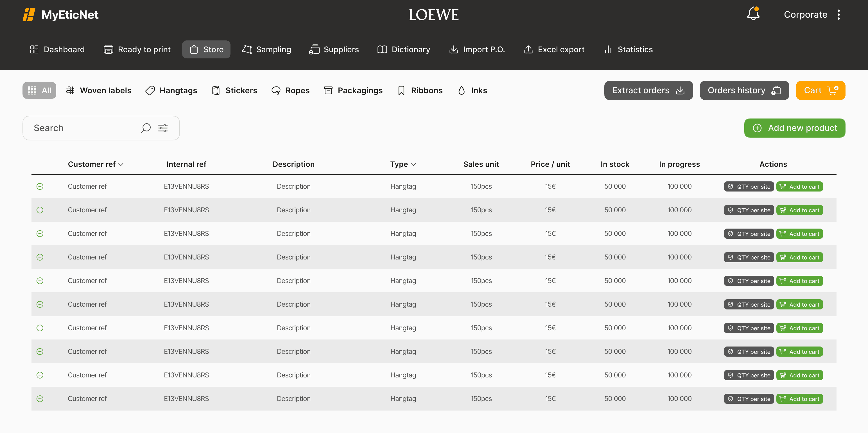868x433 pixels.
Task: Switch to the Dashboard tab
Action: (x=57, y=49)
